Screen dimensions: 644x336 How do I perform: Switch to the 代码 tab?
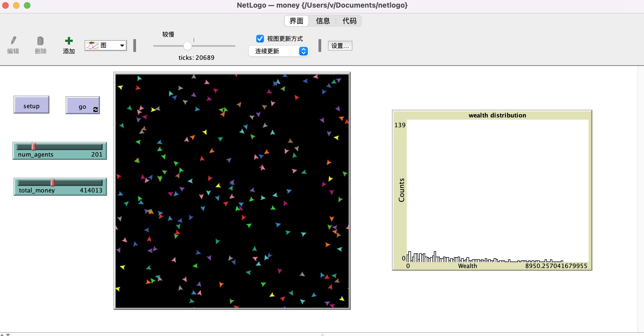[350, 21]
